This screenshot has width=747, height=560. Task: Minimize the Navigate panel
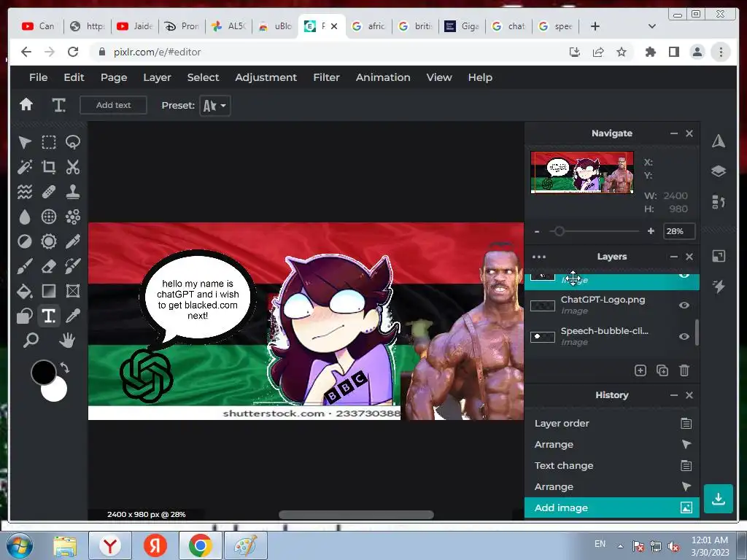click(673, 133)
